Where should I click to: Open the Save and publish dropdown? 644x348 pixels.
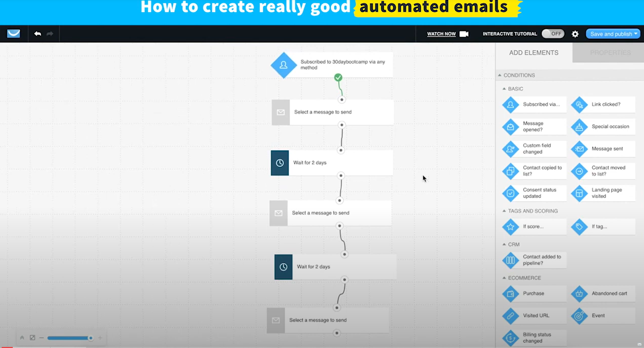[613, 34]
